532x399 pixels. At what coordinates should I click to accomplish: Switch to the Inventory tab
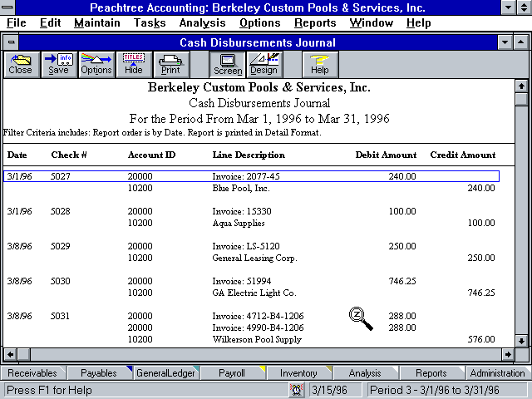tap(298, 373)
